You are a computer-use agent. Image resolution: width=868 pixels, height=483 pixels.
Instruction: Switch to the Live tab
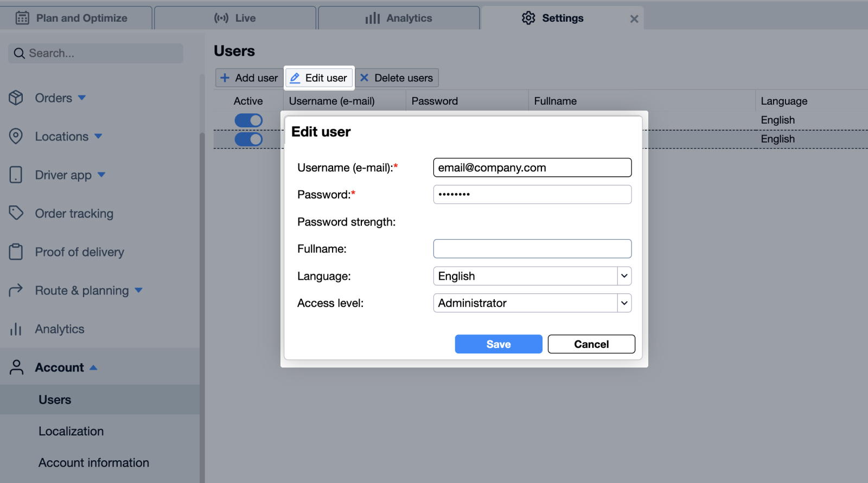[235, 18]
